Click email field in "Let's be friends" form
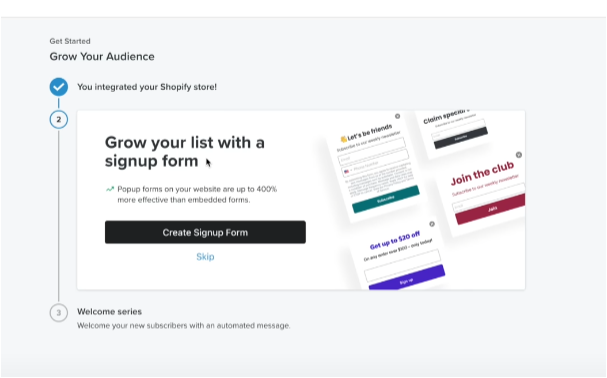This screenshot has width=607, height=378. coord(372,156)
